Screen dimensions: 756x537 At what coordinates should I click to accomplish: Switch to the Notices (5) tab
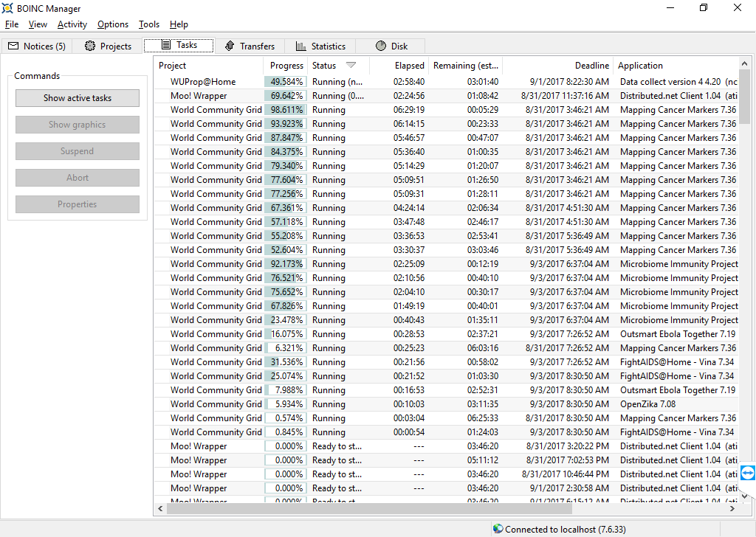[37, 46]
